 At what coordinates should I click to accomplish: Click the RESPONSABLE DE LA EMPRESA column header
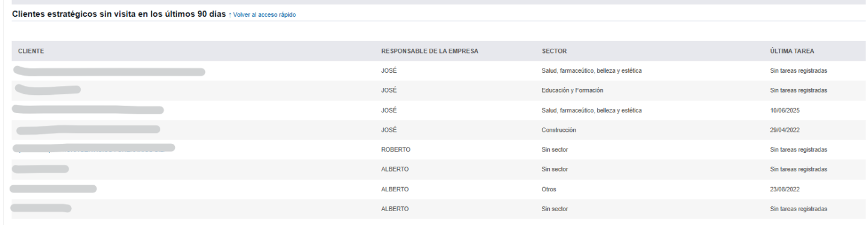(430, 51)
